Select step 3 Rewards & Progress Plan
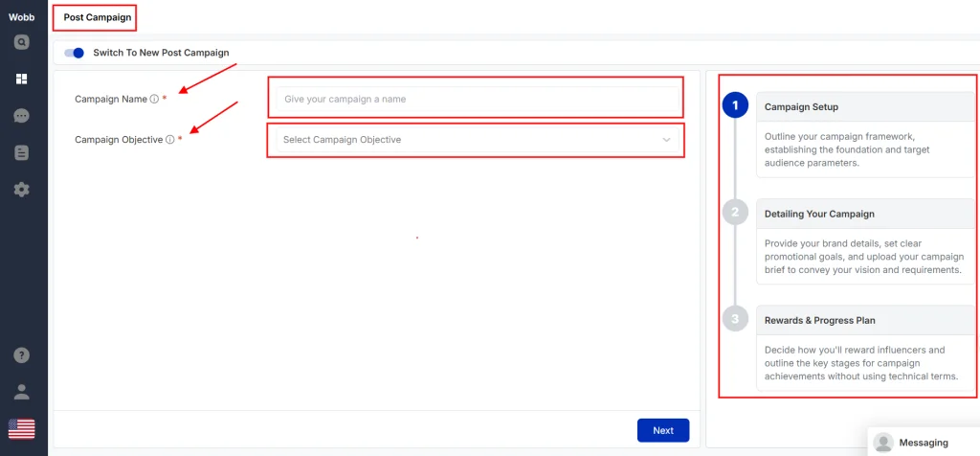 pos(735,319)
